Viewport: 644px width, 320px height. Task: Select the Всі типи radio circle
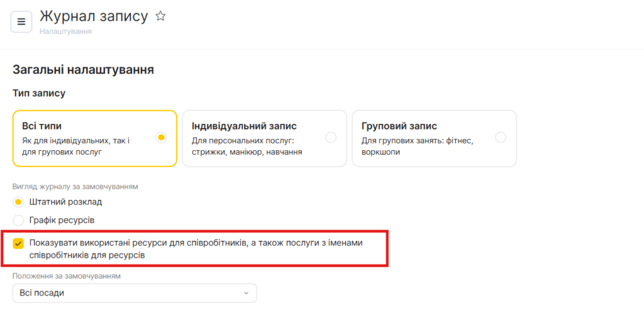pyautogui.click(x=162, y=138)
